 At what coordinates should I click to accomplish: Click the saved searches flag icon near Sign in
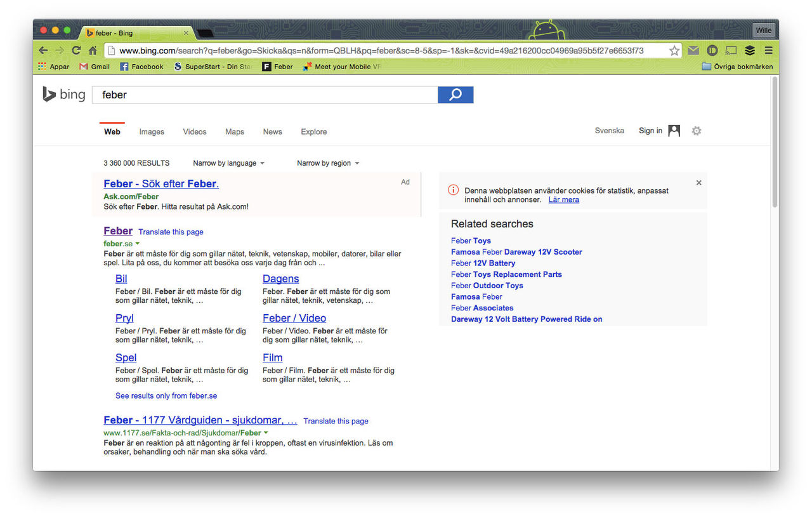click(673, 131)
